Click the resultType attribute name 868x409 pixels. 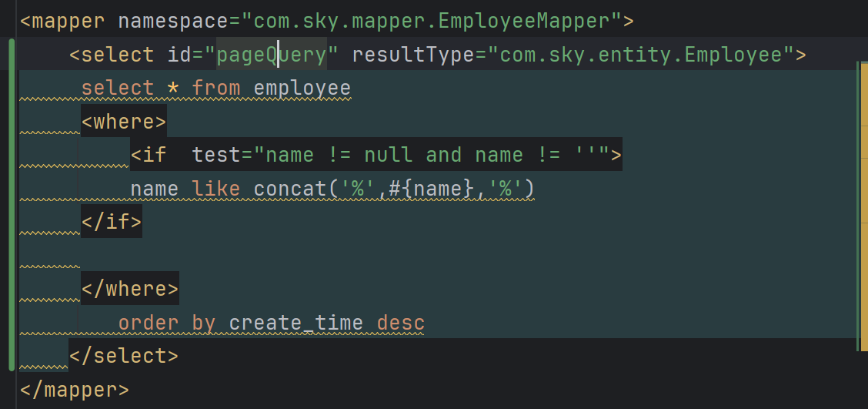tap(413, 55)
